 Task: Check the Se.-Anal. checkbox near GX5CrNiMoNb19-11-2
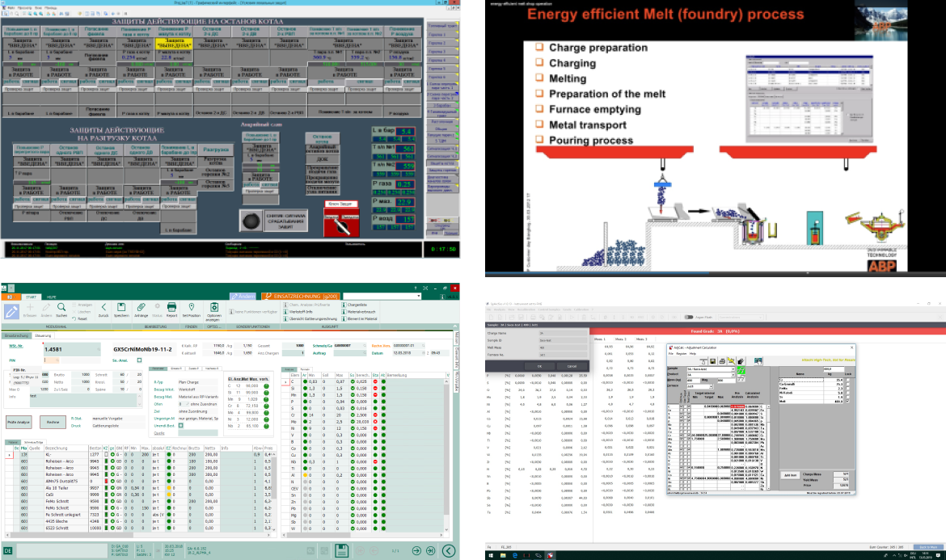139,360
